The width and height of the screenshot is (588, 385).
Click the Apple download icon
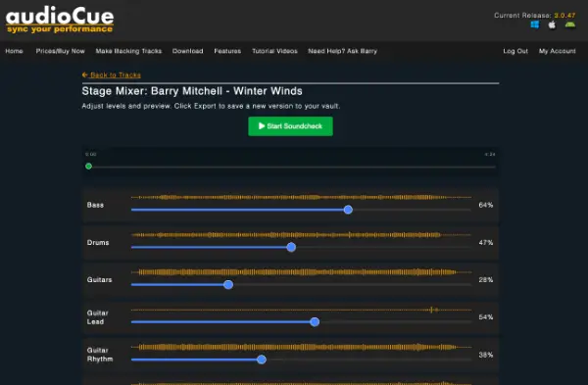pos(552,24)
